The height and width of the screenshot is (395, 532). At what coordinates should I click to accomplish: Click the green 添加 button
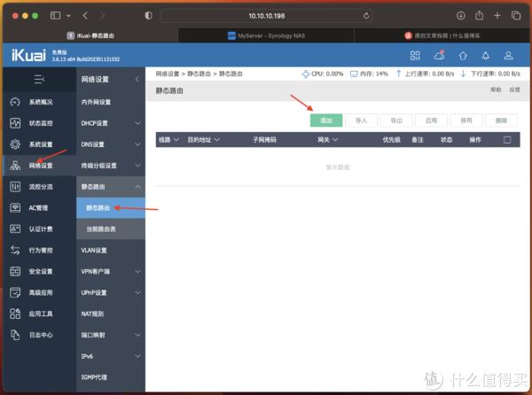click(325, 120)
